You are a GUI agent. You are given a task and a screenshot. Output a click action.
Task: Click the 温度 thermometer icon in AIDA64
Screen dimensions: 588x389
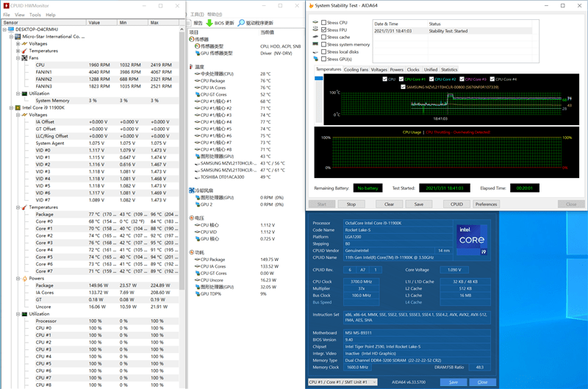click(191, 67)
